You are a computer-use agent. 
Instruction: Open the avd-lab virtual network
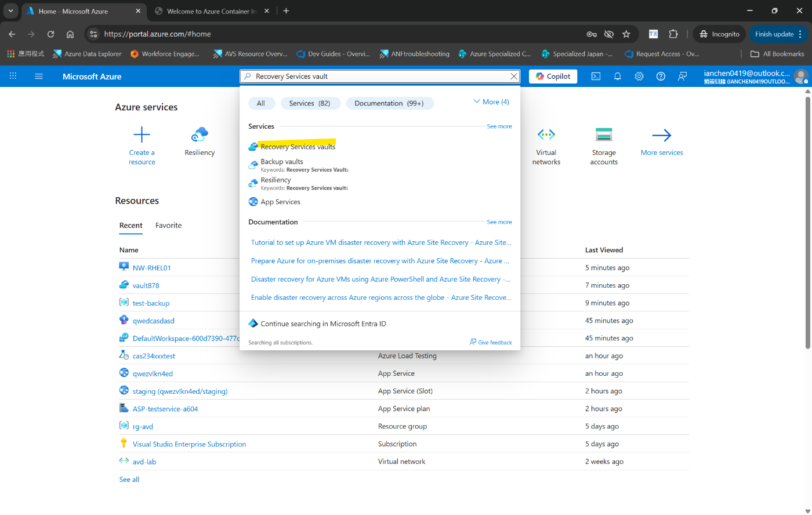(x=144, y=462)
